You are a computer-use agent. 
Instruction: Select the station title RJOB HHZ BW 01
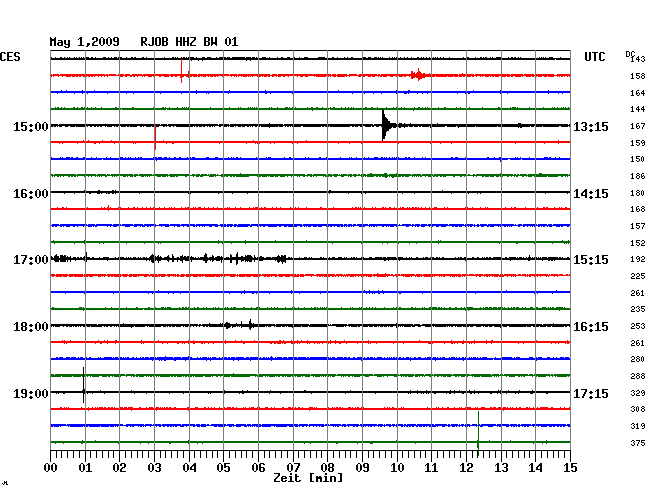click(x=189, y=42)
